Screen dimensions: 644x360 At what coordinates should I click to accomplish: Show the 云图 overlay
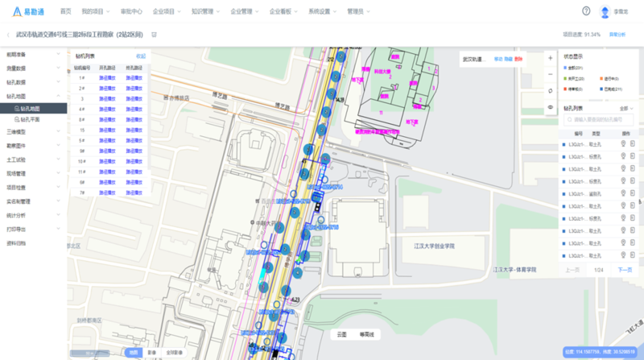(x=341, y=334)
